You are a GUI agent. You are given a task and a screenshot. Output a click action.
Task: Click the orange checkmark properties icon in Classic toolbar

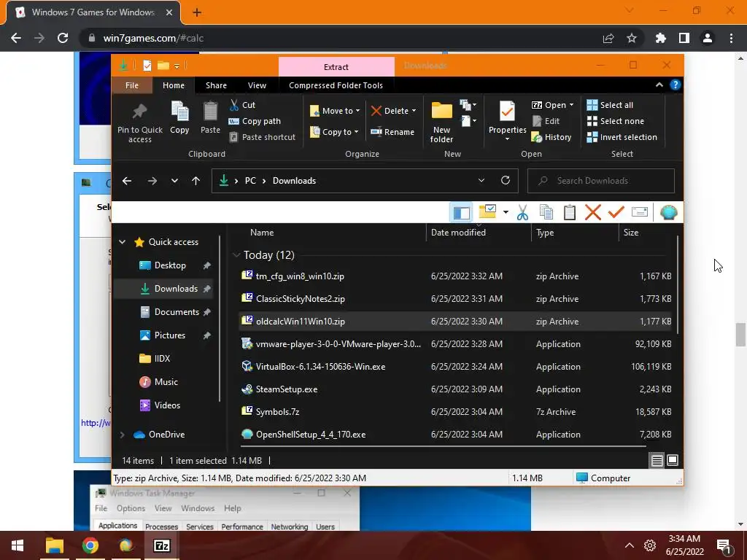(x=616, y=212)
